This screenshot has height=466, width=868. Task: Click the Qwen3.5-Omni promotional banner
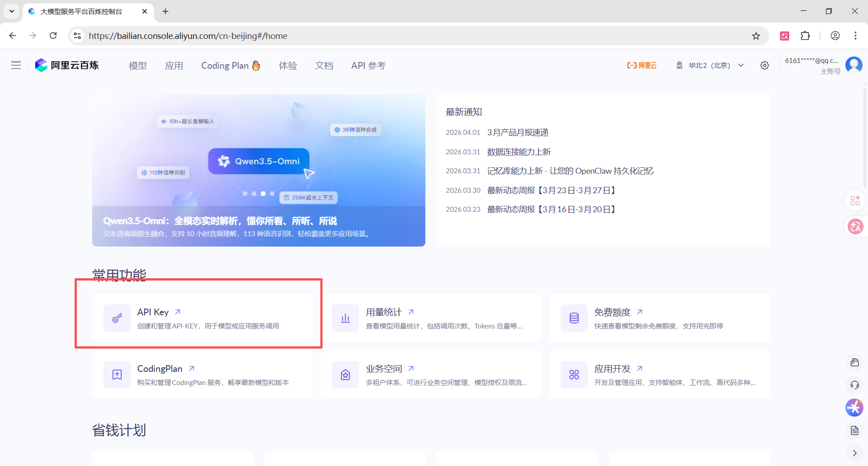259,170
